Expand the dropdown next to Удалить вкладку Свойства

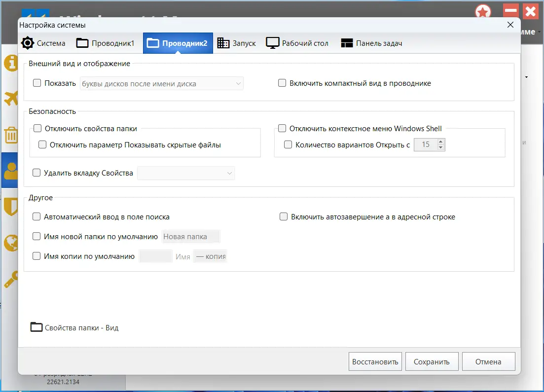[x=186, y=173]
